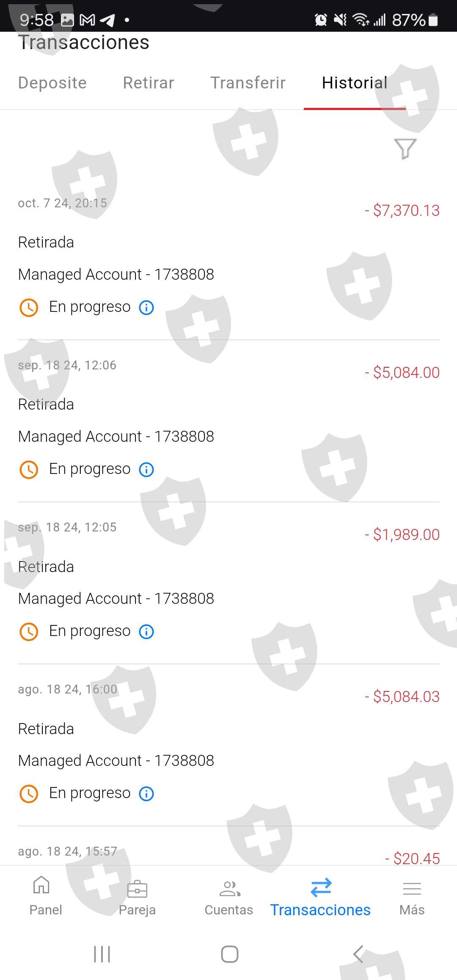The width and height of the screenshot is (457, 980).
Task: Select the Historial tab
Action: 355,83
